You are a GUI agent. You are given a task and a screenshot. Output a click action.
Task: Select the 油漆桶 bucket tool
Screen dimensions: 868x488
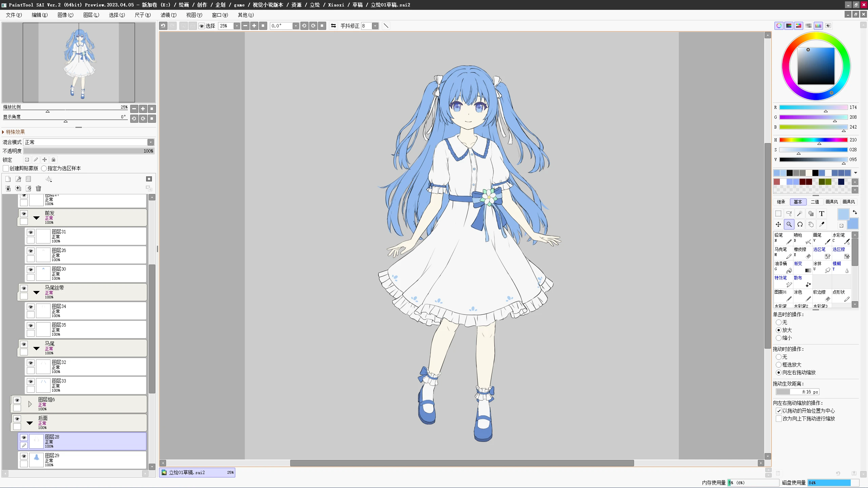coord(783,267)
